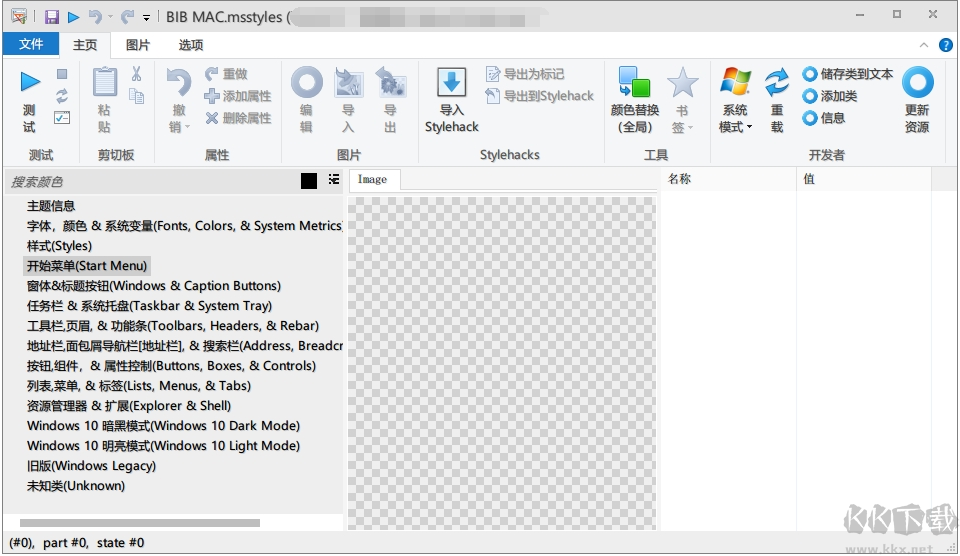This screenshot has height=556, width=960.
Task: Click the test dialog checklist icon
Action: point(62,118)
